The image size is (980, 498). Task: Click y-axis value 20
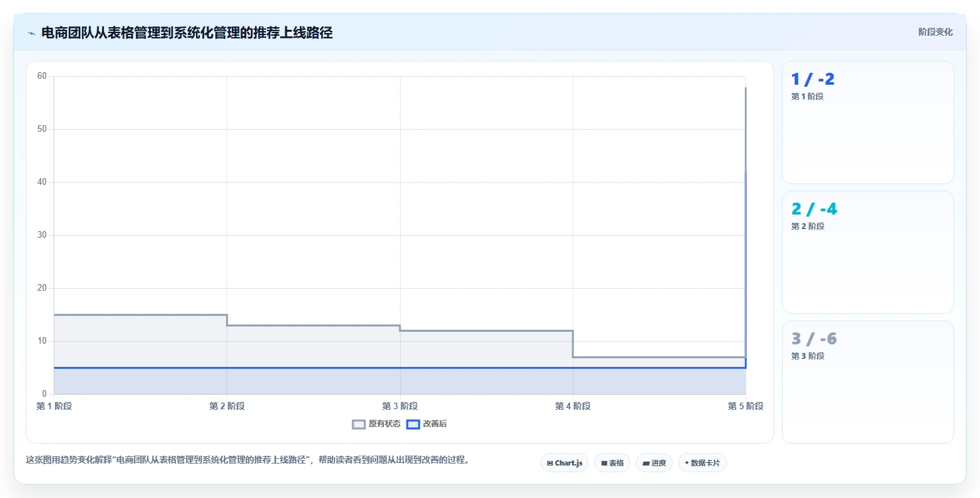pos(42,288)
